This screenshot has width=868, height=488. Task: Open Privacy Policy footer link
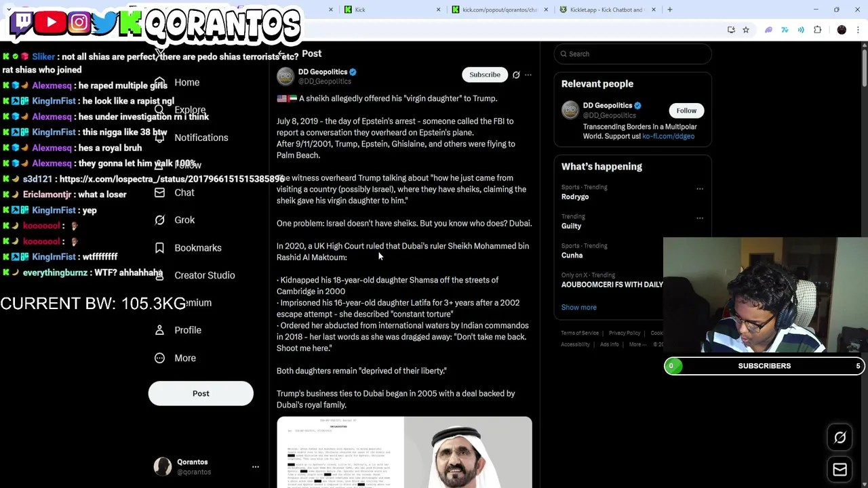(x=625, y=333)
